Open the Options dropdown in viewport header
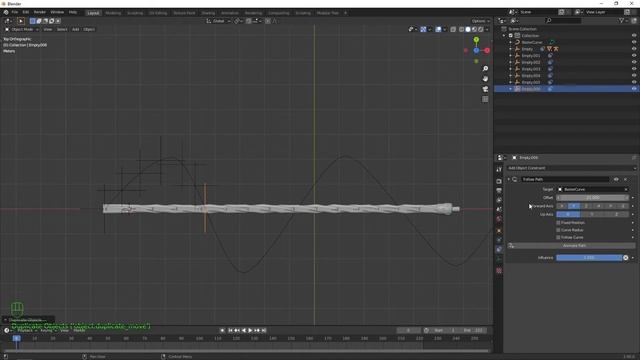640x360 pixels. 480,21
